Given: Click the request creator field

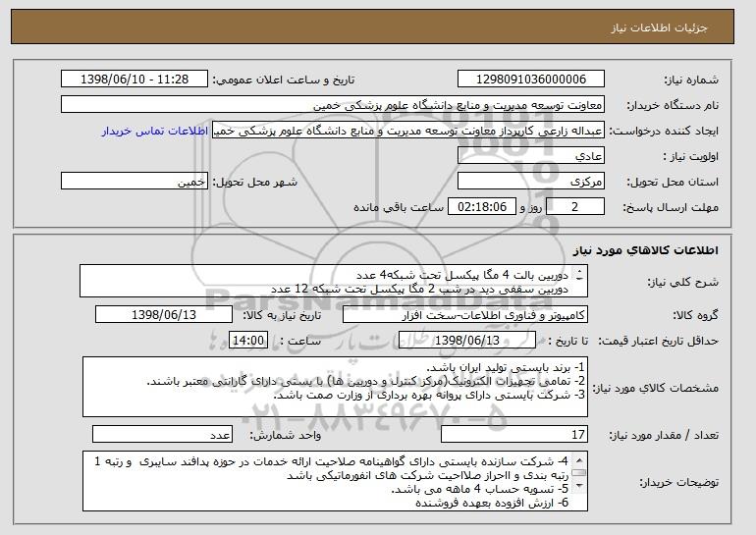Looking at the screenshot, I should pyautogui.click(x=408, y=131).
